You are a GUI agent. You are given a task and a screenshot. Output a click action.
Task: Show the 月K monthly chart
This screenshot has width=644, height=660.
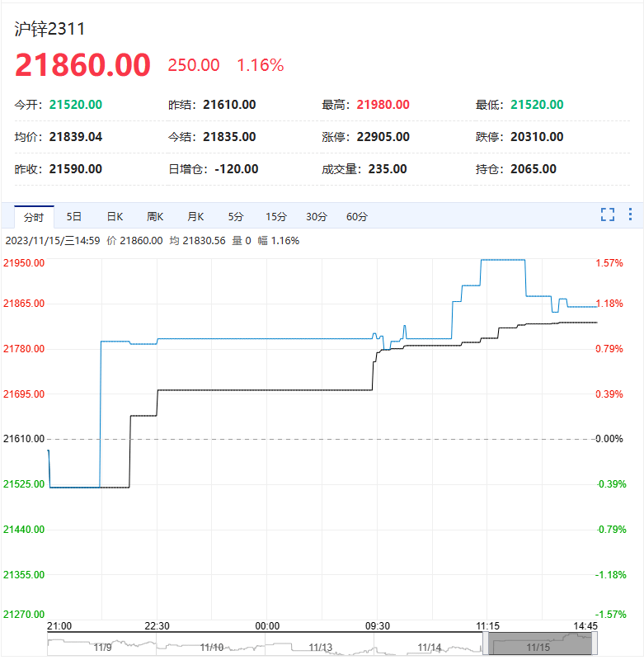coord(195,217)
